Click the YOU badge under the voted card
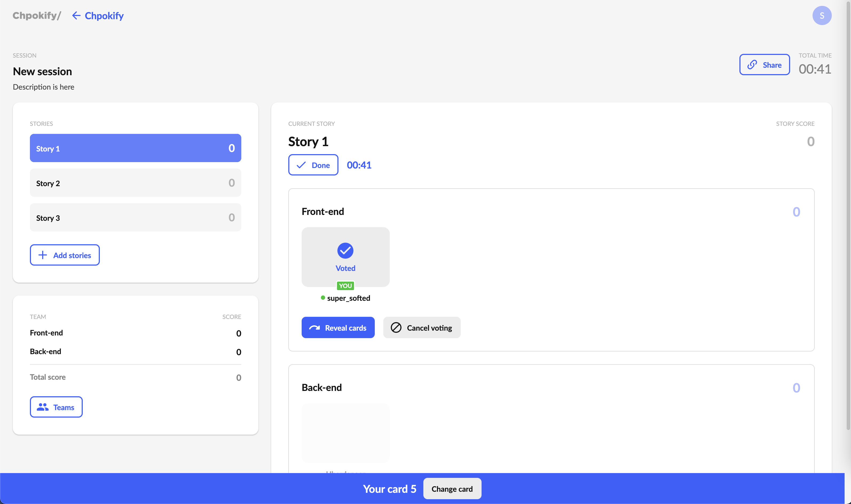The image size is (851, 504). click(345, 286)
